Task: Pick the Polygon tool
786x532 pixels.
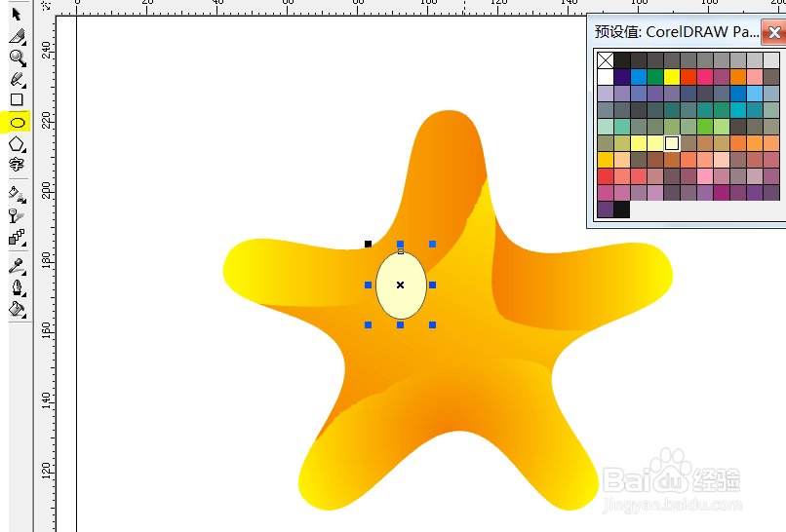Action: pyautogui.click(x=17, y=144)
